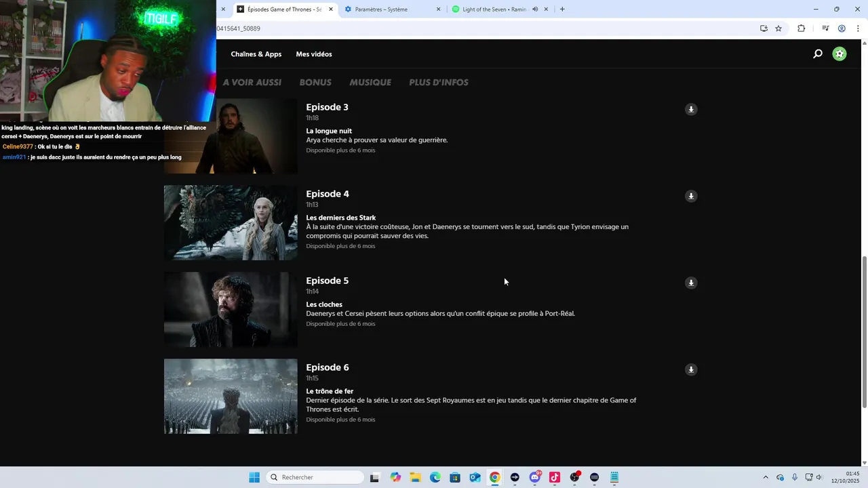Open the Chaînes & Apps menu
The image size is (868, 488).
pyautogui.click(x=256, y=54)
